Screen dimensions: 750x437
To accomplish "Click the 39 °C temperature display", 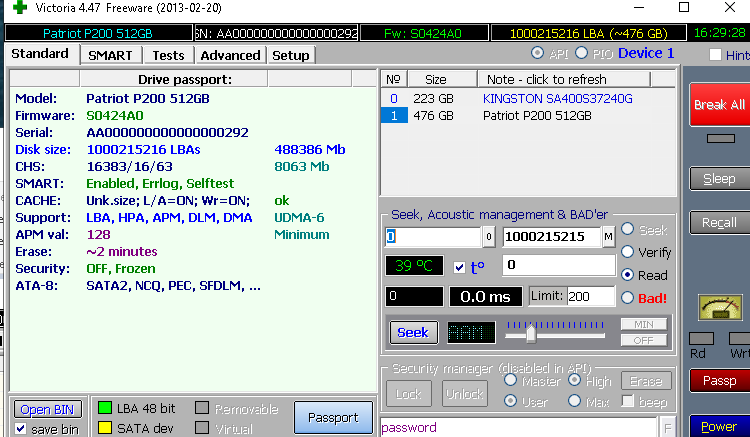I will click(414, 265).
